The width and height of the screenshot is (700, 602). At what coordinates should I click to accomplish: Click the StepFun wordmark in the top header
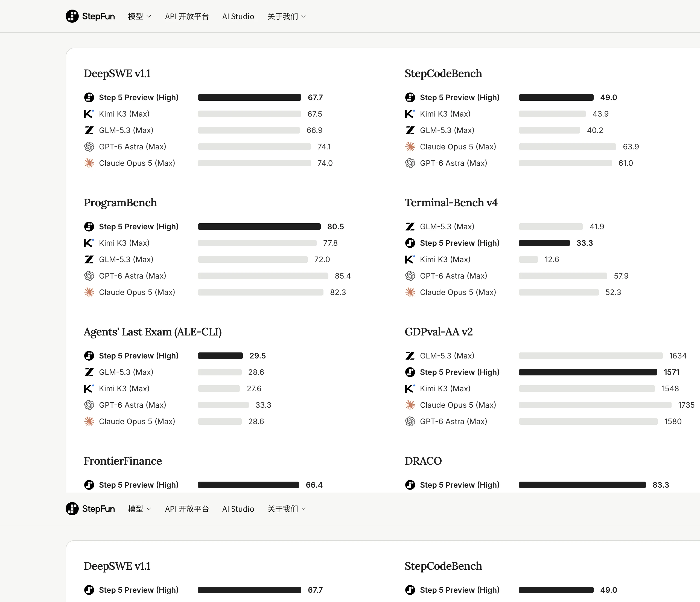[98, 16]
